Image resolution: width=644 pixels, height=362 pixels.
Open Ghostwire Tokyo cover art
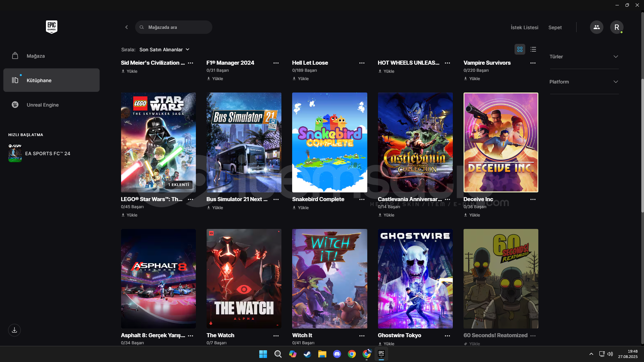coord(415,279)
